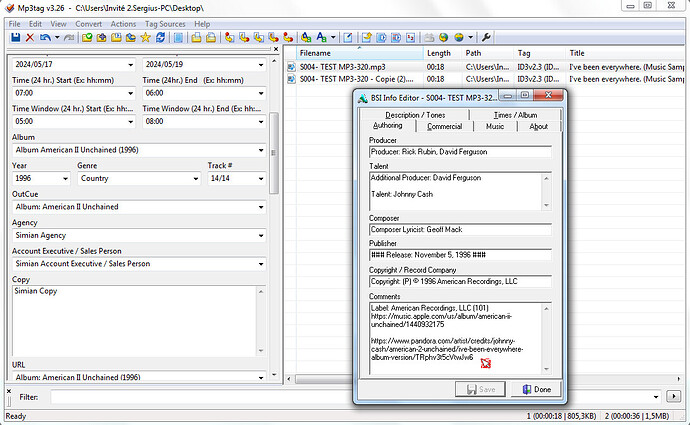Click the Export icon with yellow arrow
This screenshot has width=690, height=425.
pyautogui.click(x=366, y=38)
